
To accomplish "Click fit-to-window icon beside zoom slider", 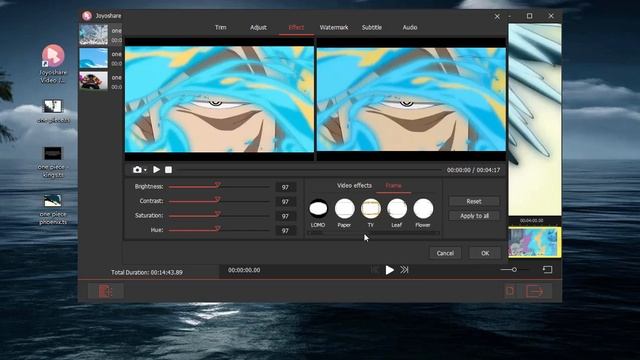I will [x=547, y=269].
